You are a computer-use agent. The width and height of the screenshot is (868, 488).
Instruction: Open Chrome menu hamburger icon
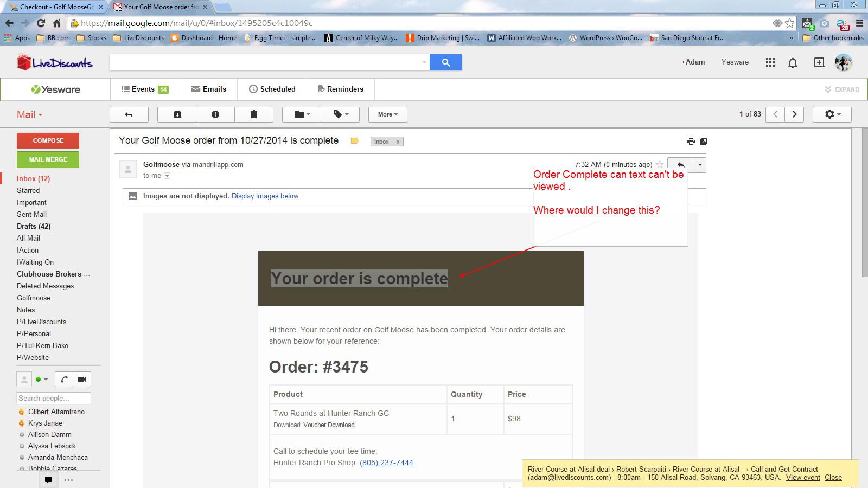coord(859,23)
